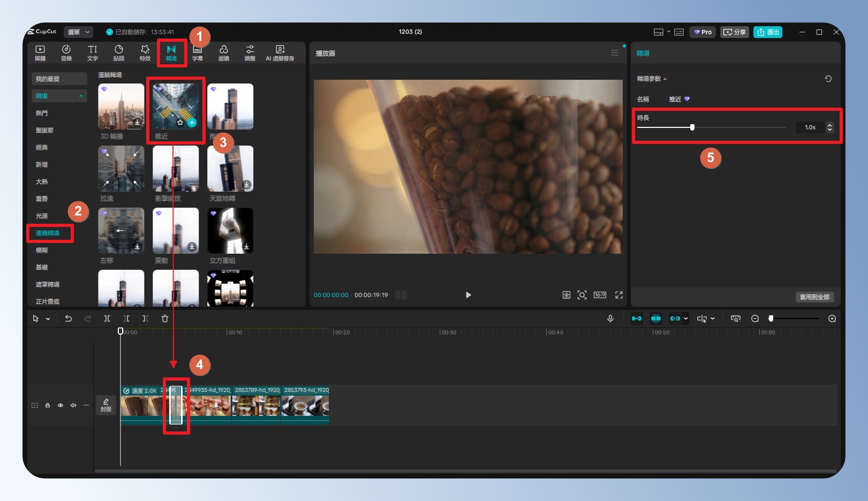Viewport: 868px width, 501px height.
Task: Collapse the 轉場 category in sidebar
Action: (x=81, y=96)
